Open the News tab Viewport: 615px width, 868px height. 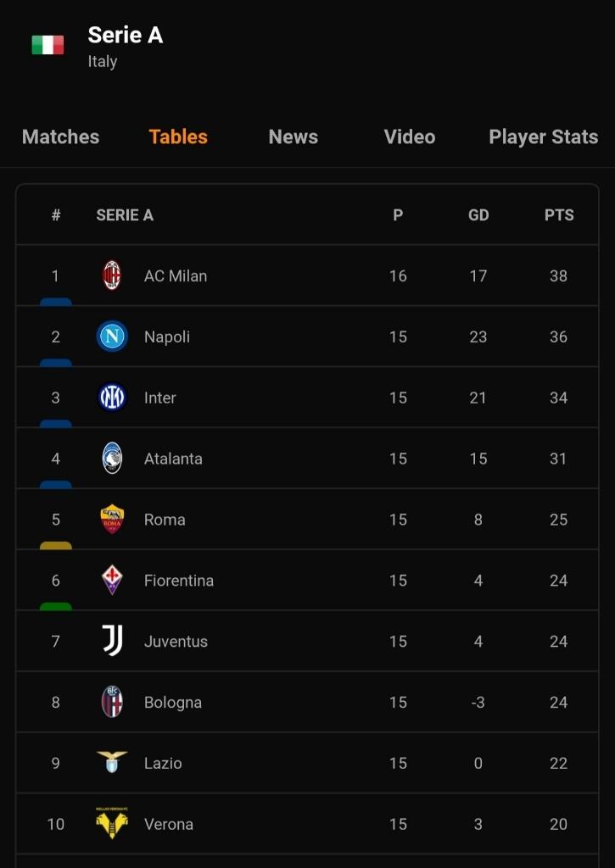pos(293,137)
